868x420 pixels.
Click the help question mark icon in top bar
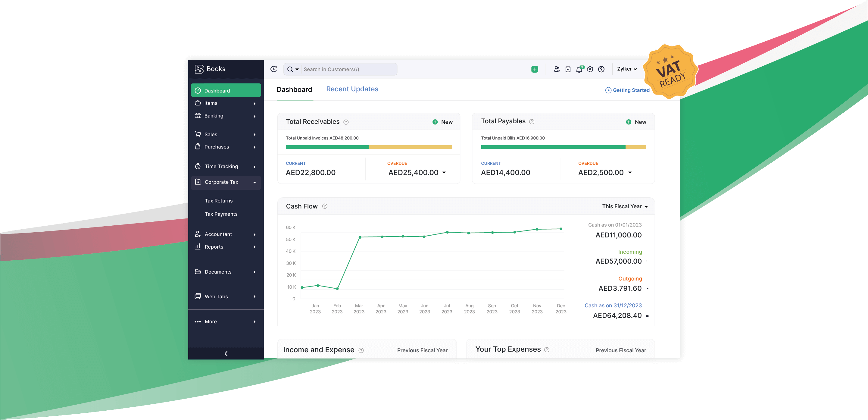point(601,69)
